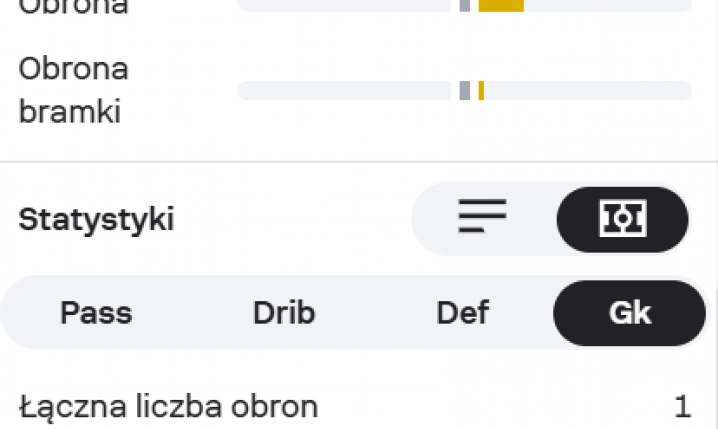Click gray marker on the Obrona bar
The width and height of the screenshot is (718, 429).
[x=465, y=5]
